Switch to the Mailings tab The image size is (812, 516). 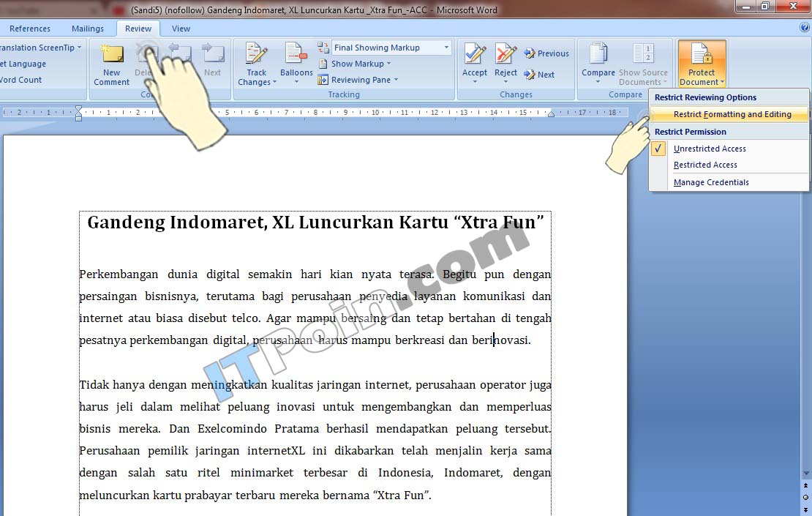tap(88, 29)
